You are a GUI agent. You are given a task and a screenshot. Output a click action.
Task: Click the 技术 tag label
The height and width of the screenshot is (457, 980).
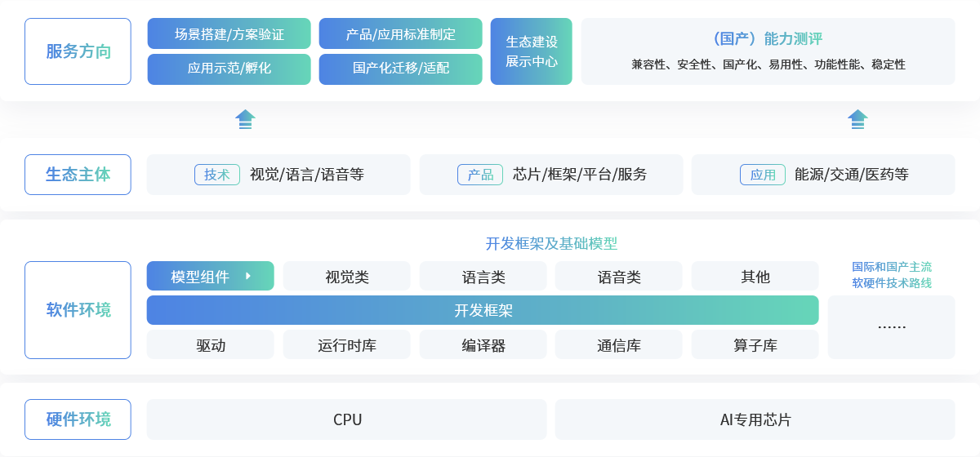pos(217,175)
